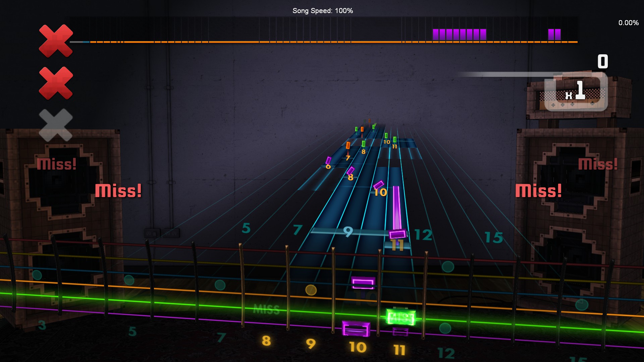Click the yellow fret number 8 at bottom

tap(266, 341)
